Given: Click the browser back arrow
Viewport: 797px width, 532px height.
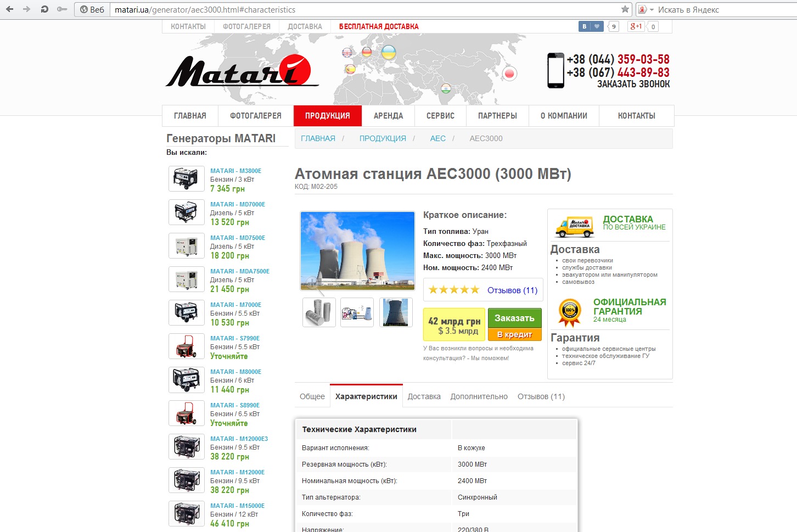Looking at the screenshot, I should click(10, 9).
